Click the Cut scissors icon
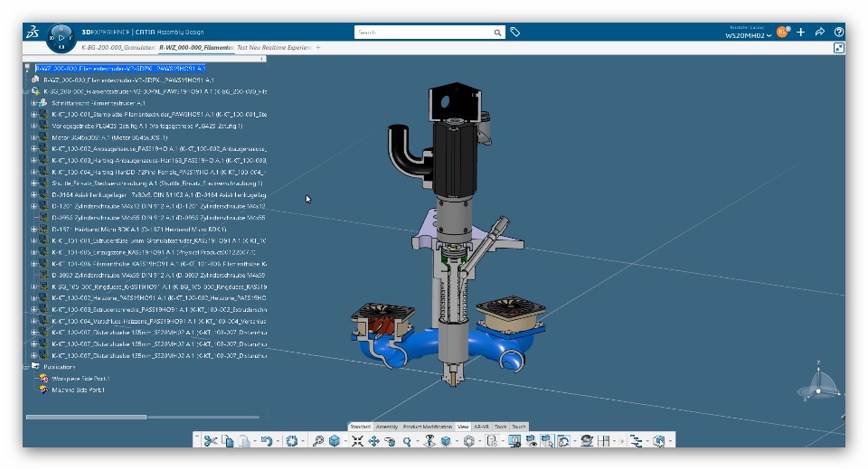 pyautogui.click(x=210, y=441)
